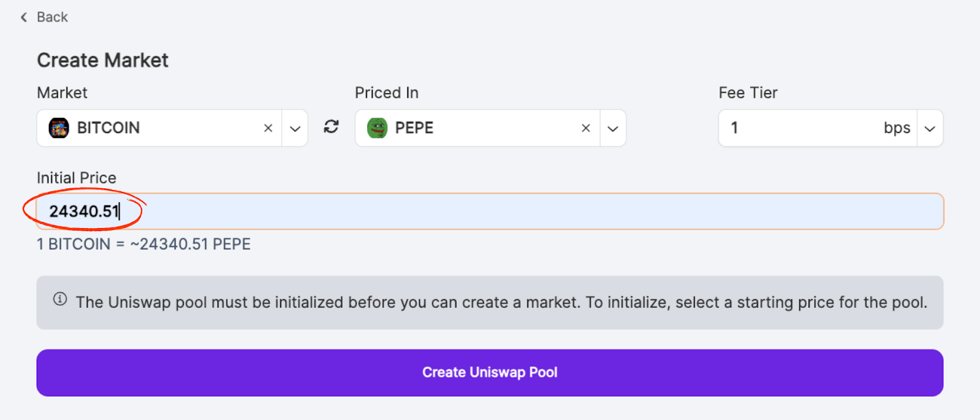Select the BITCOIN market name text

pos(108,128)
